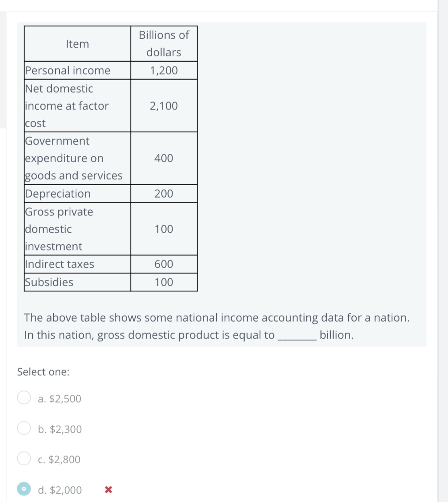
Task: Select the 'Depreciation' value cell showing 200
Action: 164,194
